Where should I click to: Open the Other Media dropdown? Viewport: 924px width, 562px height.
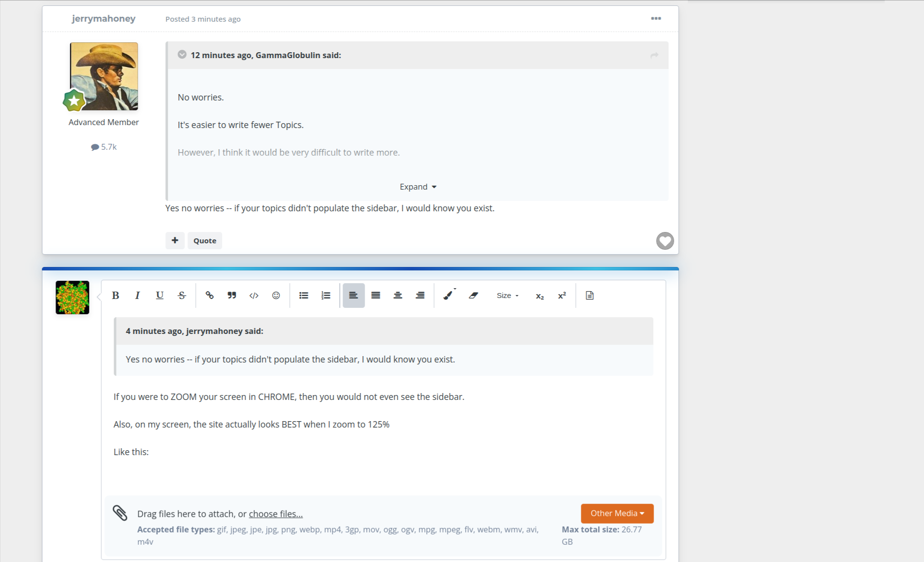pos(617,513)
